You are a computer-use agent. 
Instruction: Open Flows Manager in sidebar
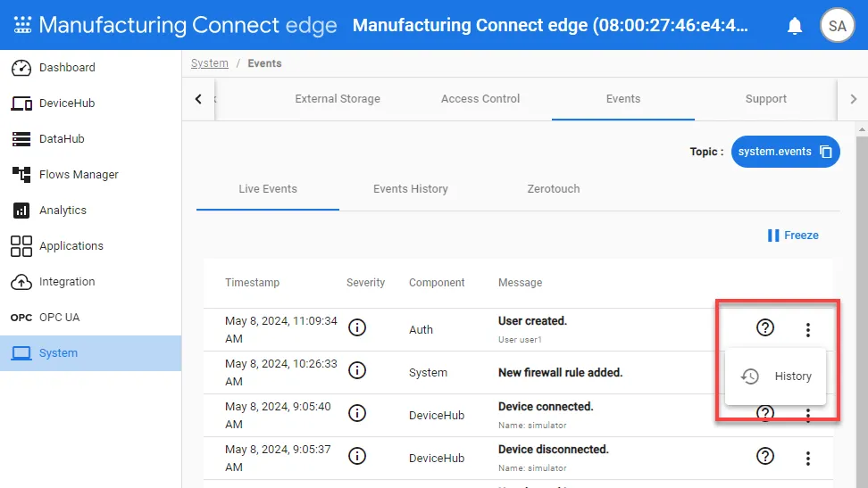point(91,174)
